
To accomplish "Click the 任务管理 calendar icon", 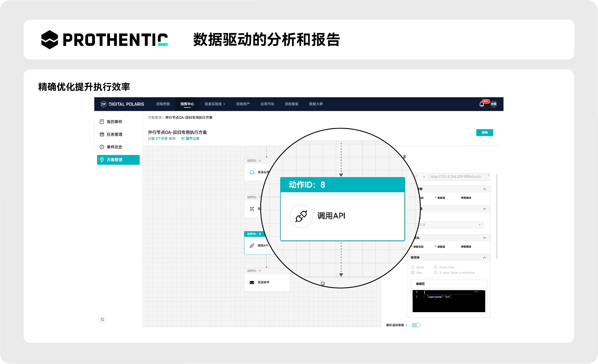I will [x=102, y=134].
